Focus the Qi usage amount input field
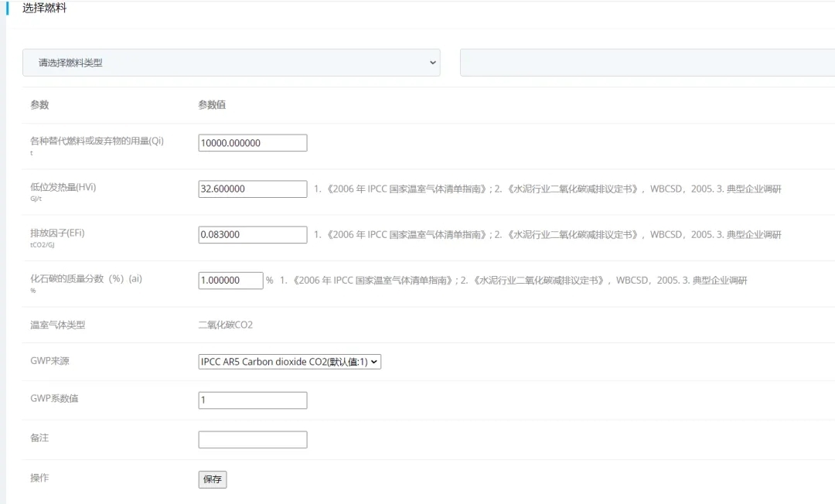Viewport: 835px width, 504px height. 252,143
